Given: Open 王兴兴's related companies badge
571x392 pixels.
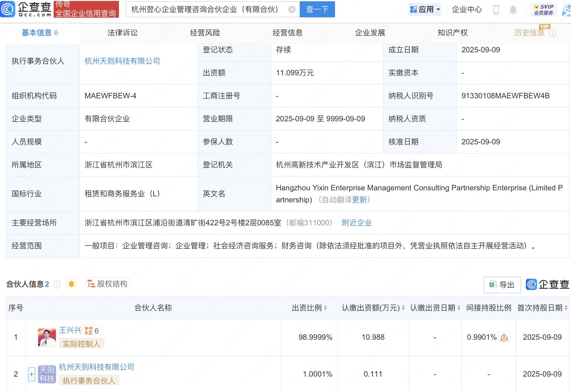Looking at the screenshot, I should pos(92,331).
